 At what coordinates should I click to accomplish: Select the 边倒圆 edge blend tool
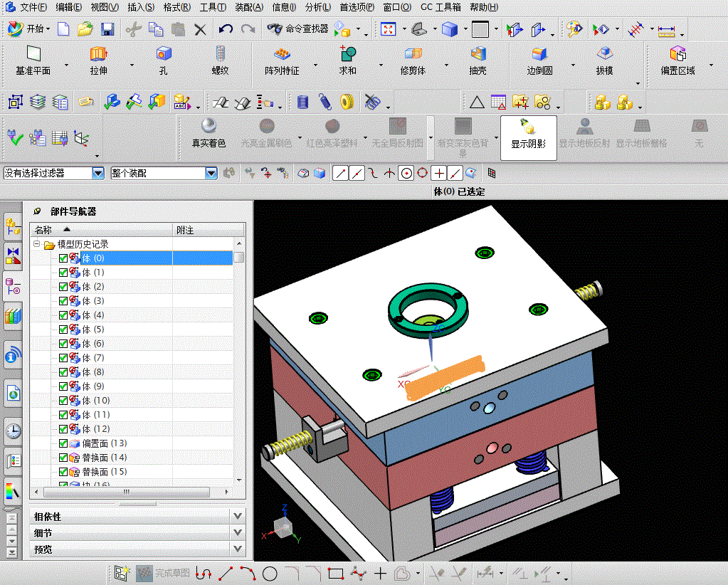tap(539, 60)
